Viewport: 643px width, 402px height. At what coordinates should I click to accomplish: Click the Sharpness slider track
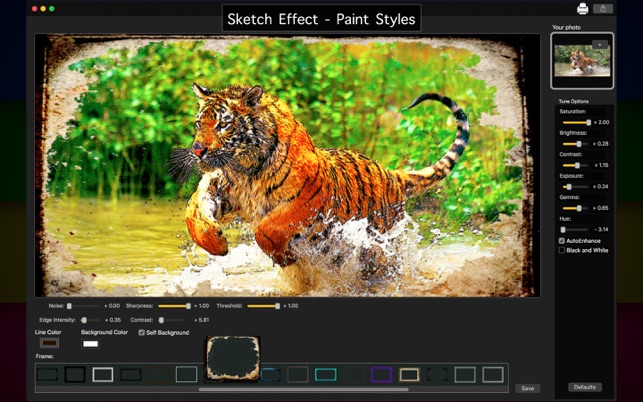[174, 306]
